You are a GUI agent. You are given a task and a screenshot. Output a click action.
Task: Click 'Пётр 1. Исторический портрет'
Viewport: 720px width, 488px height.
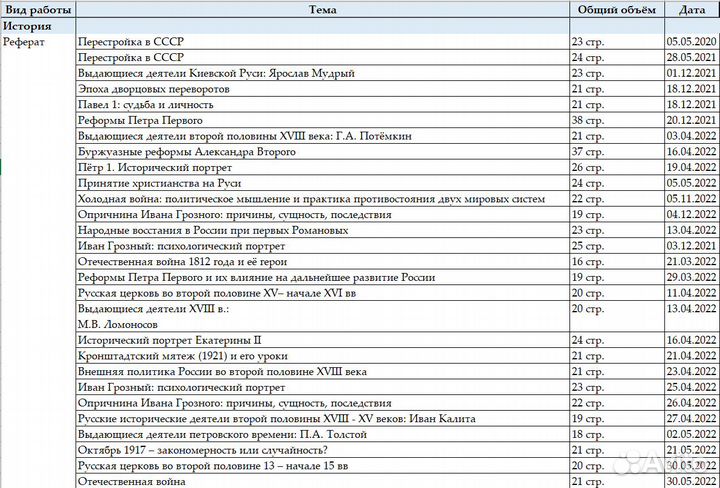(x=322, y=167)
